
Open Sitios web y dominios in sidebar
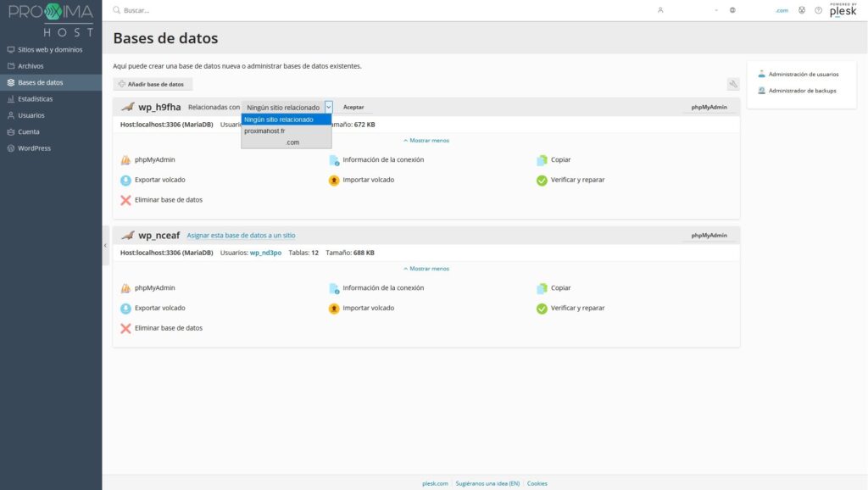pyautogui.click(x=51, y=49)
